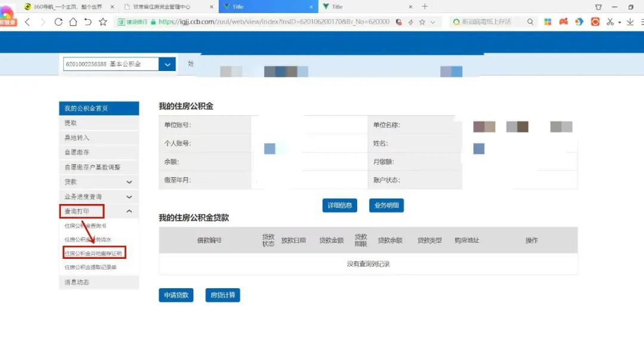Open 住房公积金提取记录单 menu item
This screenshot has height=340, width=644.
pyautogui.click(x=91, y=267)
